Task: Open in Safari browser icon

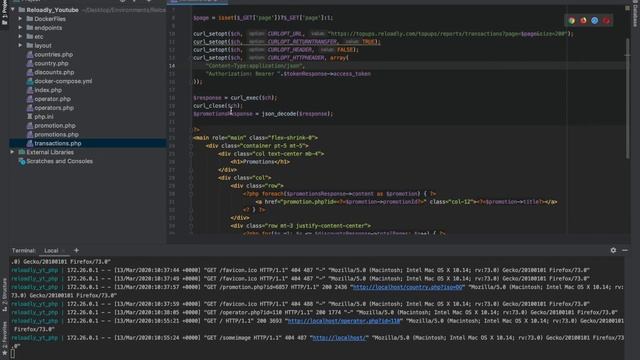Action: click(595, 20)
